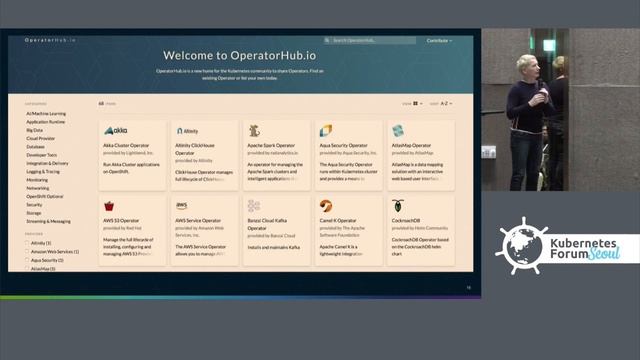Open the Camel K Operator title
This screenshot has height=360, width=640.
[338, 220]
